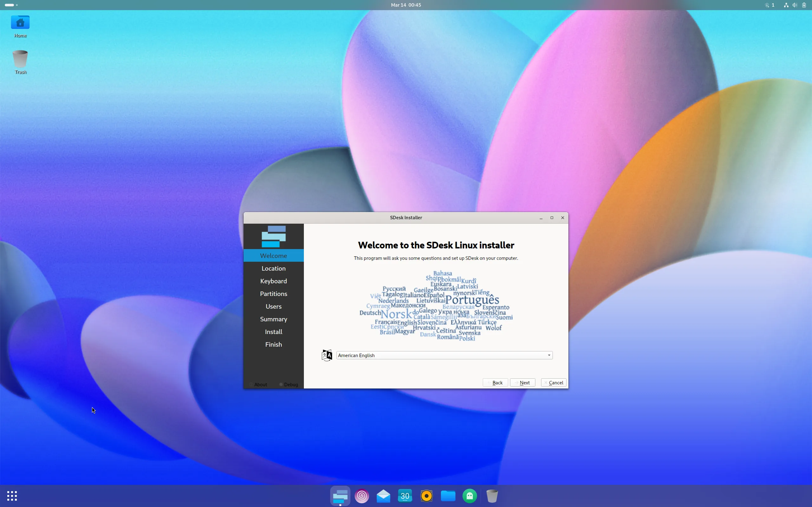Launch the green ghost app in the dock

pyautogui.click(x=469, y=496)
